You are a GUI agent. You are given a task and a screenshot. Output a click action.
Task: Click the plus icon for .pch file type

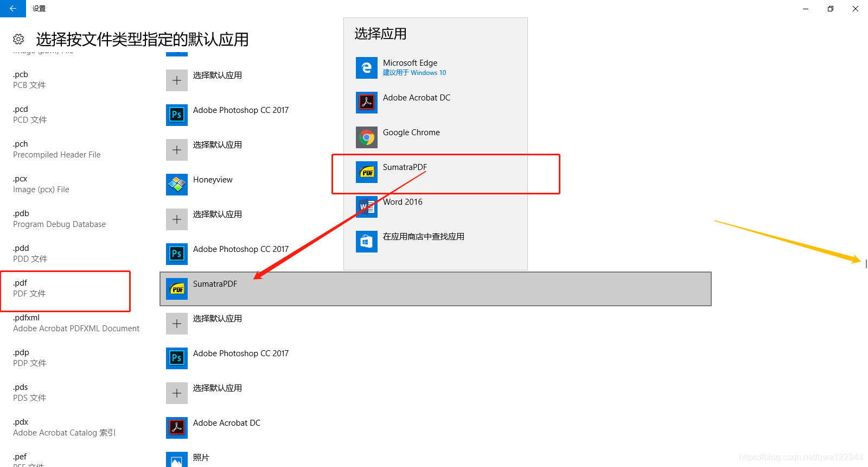[x=177, y=150]
